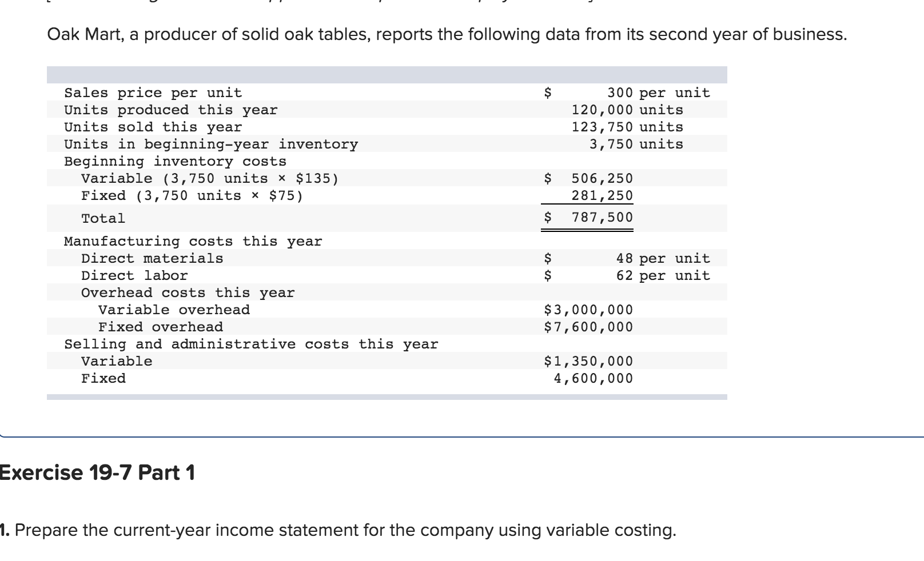Click the 'Fixed' selling cost label
This screenshot has width=924, height=561.
[103, 378]
